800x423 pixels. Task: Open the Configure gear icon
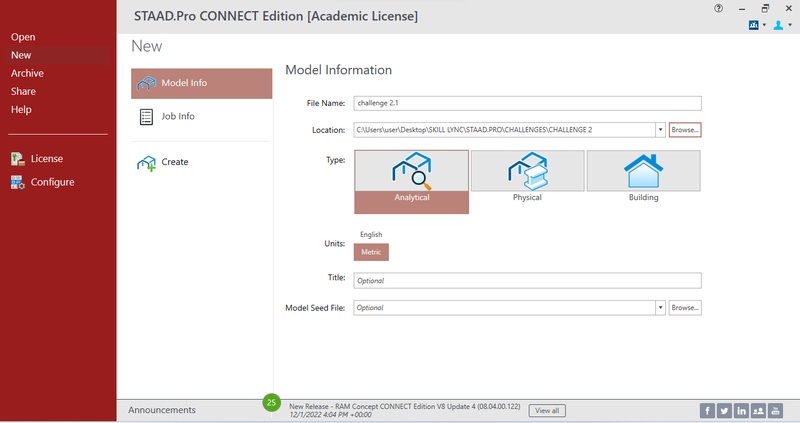[18, 182]
